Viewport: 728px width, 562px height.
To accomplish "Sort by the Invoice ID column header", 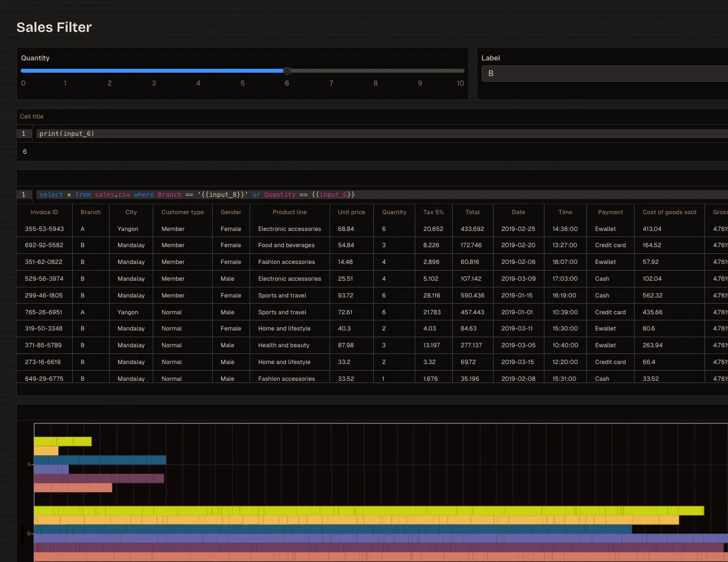I will click(44, 212).
